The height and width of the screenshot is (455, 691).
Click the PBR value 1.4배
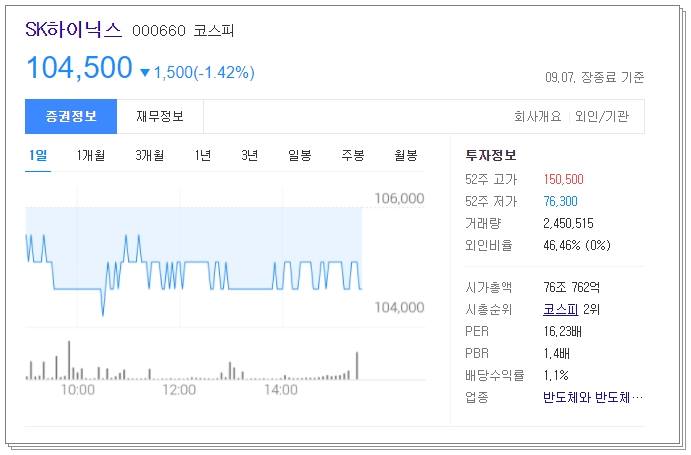click(x=557, y=354)
